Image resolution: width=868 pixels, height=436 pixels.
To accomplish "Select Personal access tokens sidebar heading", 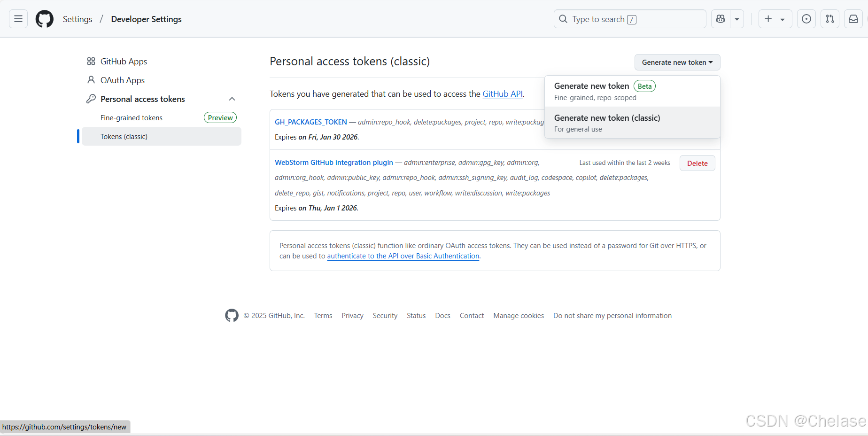I will 143,99.
